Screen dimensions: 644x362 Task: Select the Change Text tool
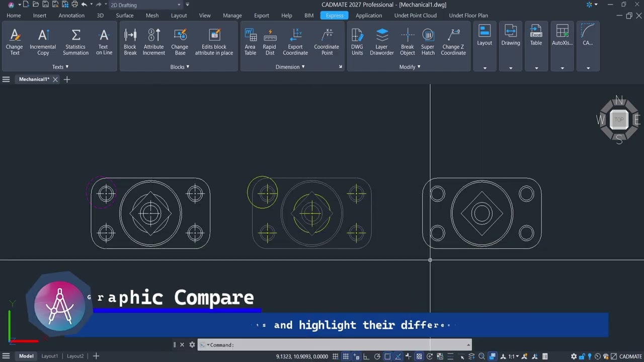pos(15,42)
